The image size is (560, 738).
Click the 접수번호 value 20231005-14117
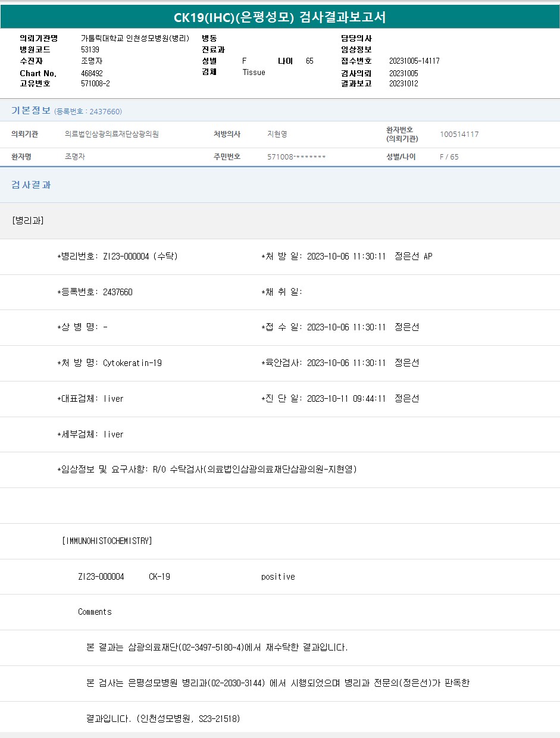click(414, 61)
